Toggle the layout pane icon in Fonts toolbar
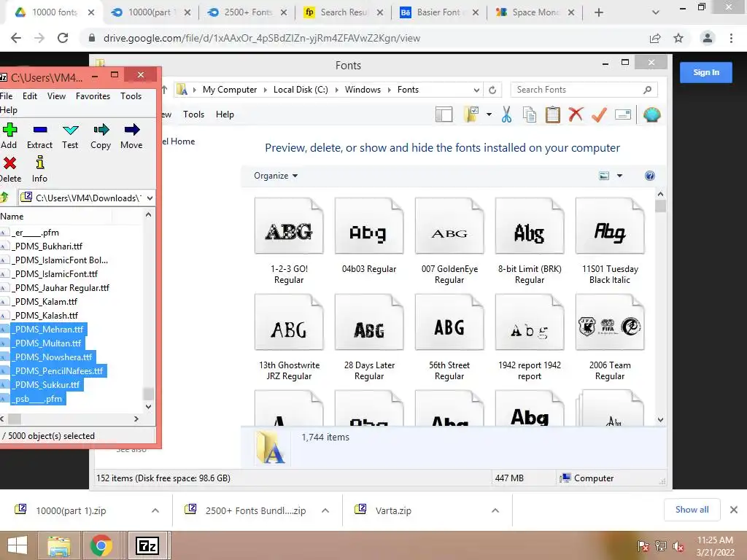747x560 pixels. 444,114
